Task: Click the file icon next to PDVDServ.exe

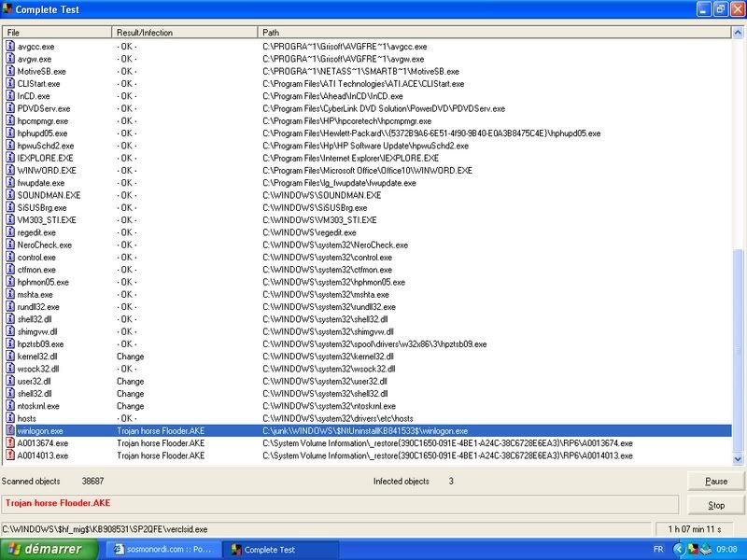Action: [x=10, y=108]
